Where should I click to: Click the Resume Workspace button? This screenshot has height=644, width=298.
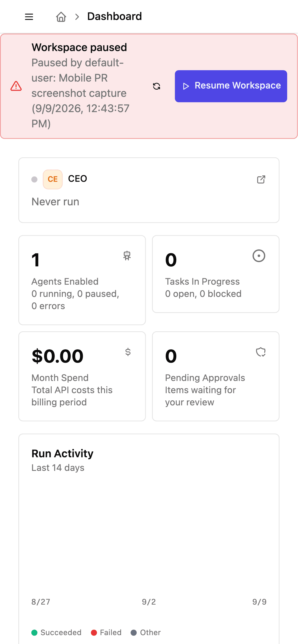[x=231, y=86]
